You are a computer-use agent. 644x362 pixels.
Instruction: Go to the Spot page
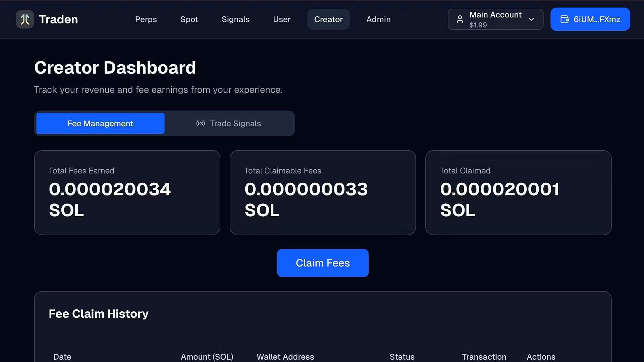(189, 19)
